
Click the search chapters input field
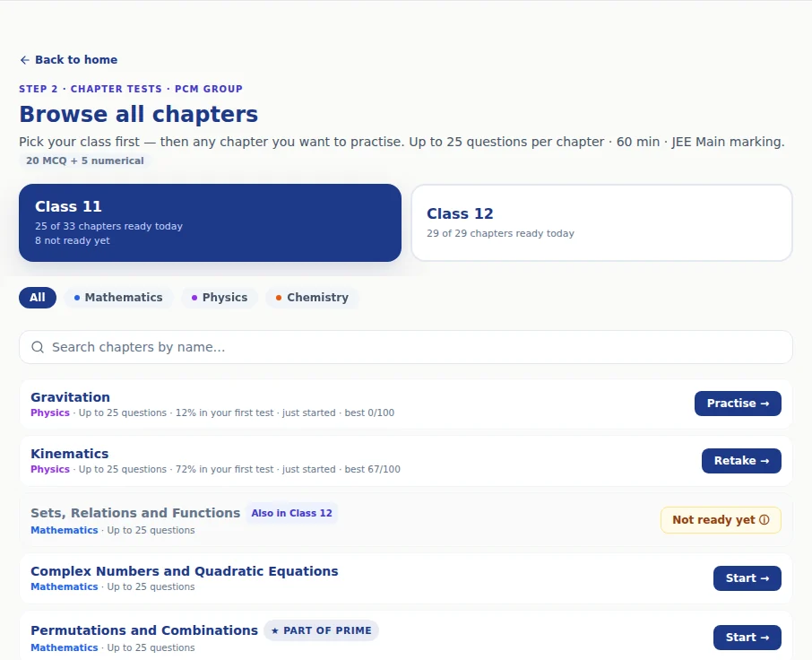pos(405,347)
